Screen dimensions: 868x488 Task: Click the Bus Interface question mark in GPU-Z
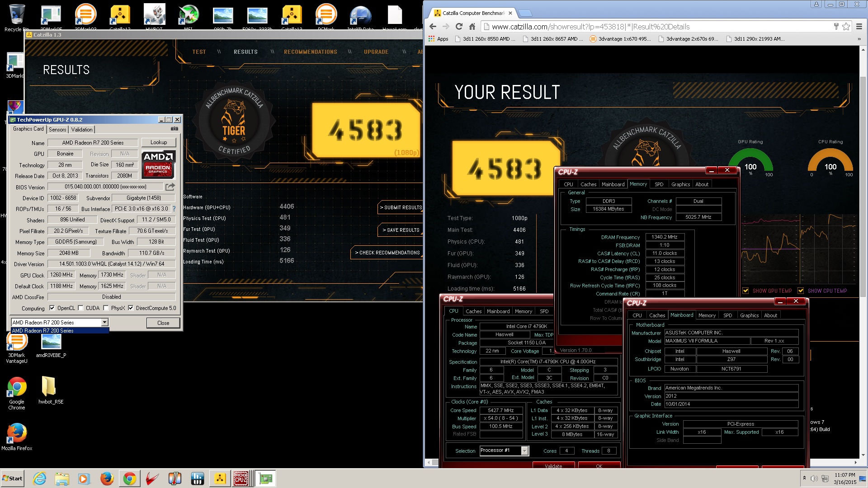(174, 209)
